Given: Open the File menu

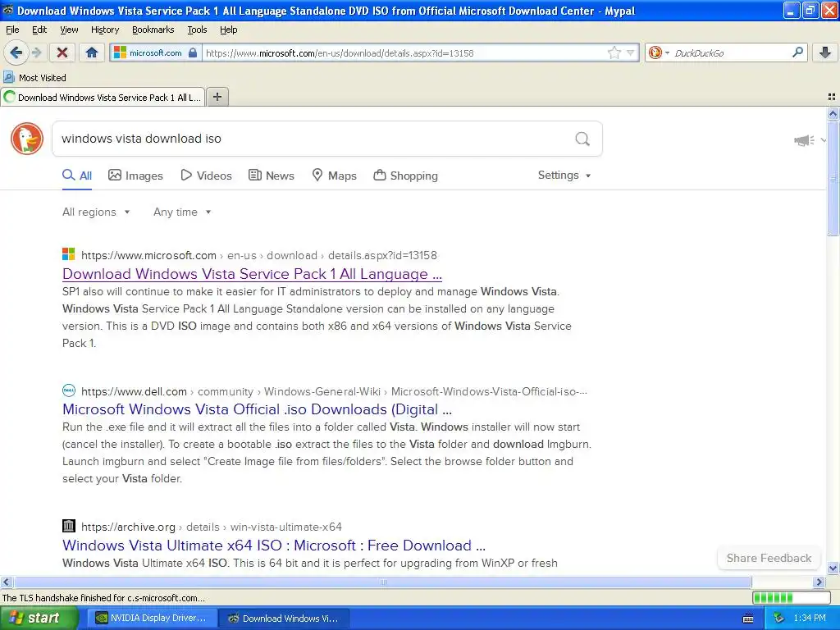Looking at the screenshot, I should (12, 30).
